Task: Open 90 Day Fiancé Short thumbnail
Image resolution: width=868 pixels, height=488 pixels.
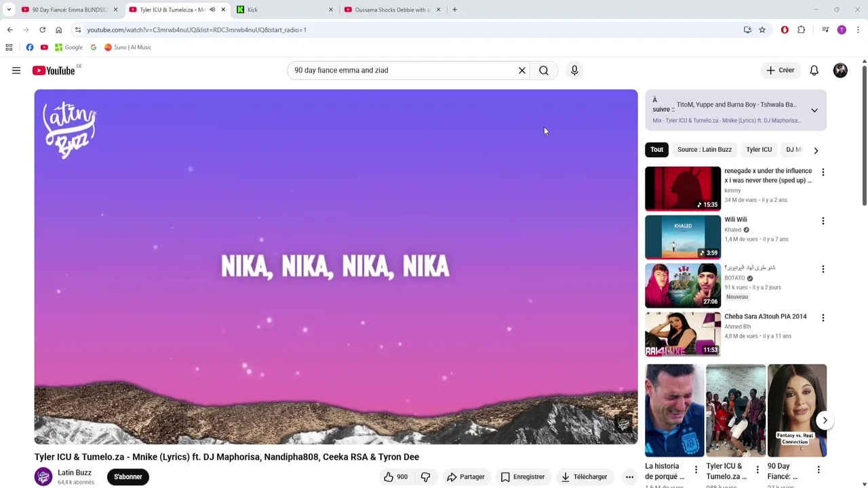Action: (797, 410)
